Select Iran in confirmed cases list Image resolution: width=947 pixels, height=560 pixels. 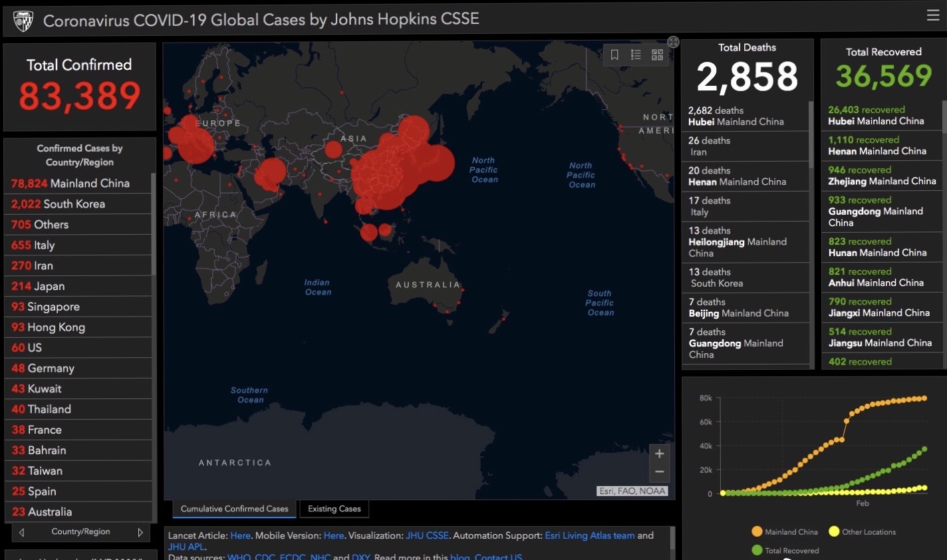pyautogui.click(x=78, y=265)
